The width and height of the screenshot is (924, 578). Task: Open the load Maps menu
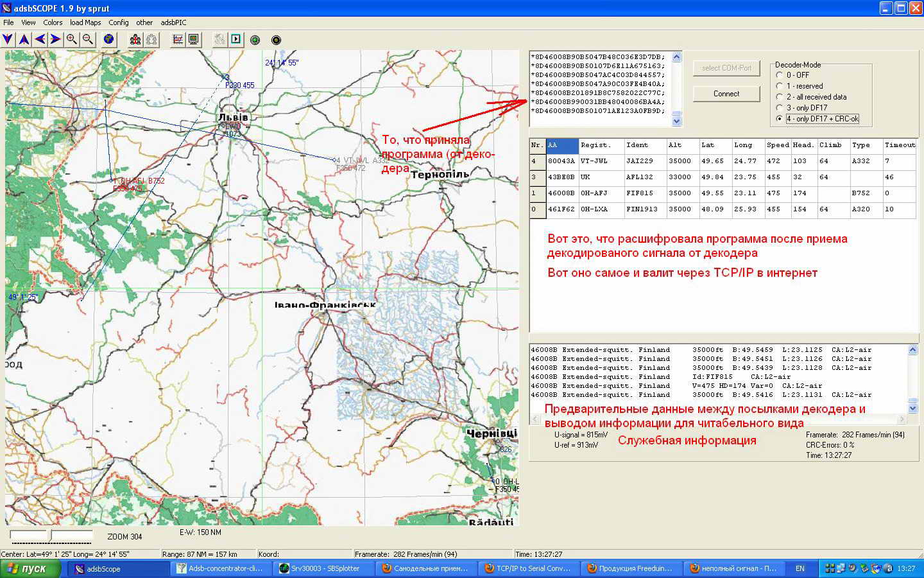(x=85, y=22)
